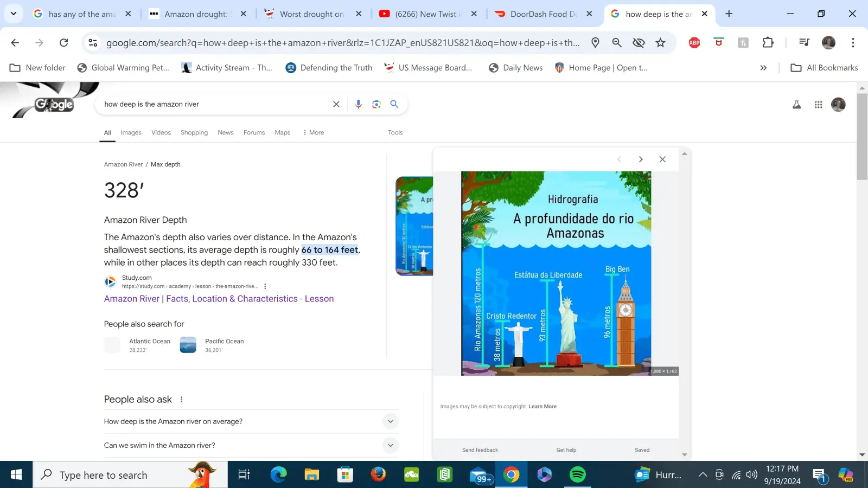Clear the search box with X icon
The width and height of the screenshot is (868, 488).
coord(336,104)
